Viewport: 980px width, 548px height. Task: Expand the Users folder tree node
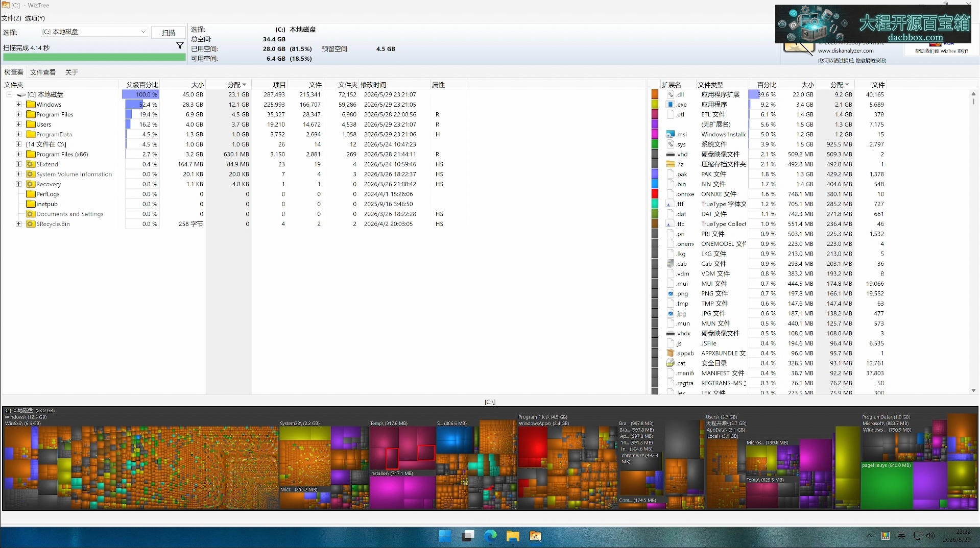pos(19,124)
